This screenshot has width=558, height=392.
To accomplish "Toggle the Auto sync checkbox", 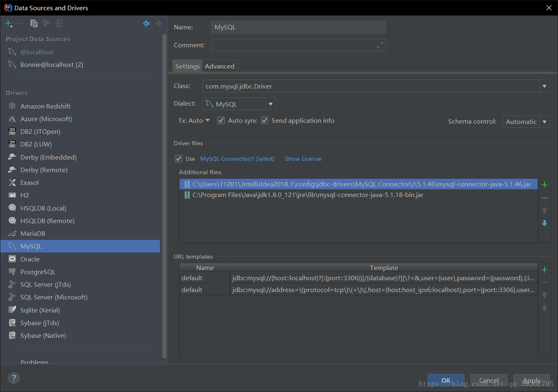I will click(221, 120).
